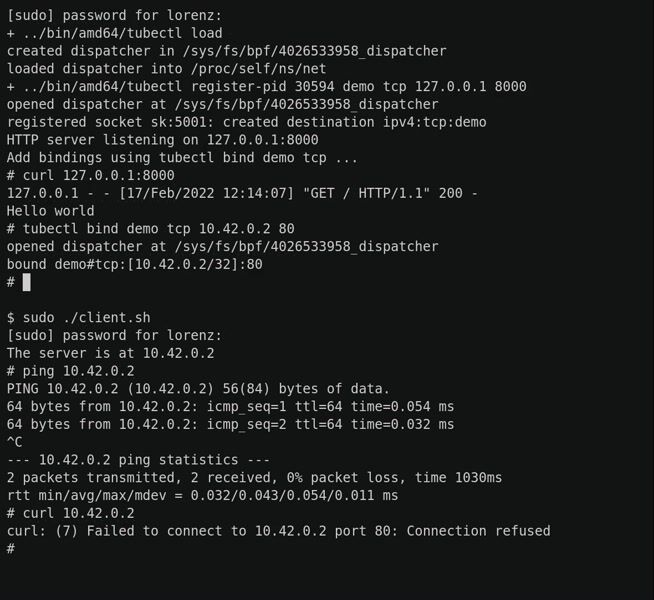
Task: Click the 'Hello world' output line
Action: click(x=50, y=211)
